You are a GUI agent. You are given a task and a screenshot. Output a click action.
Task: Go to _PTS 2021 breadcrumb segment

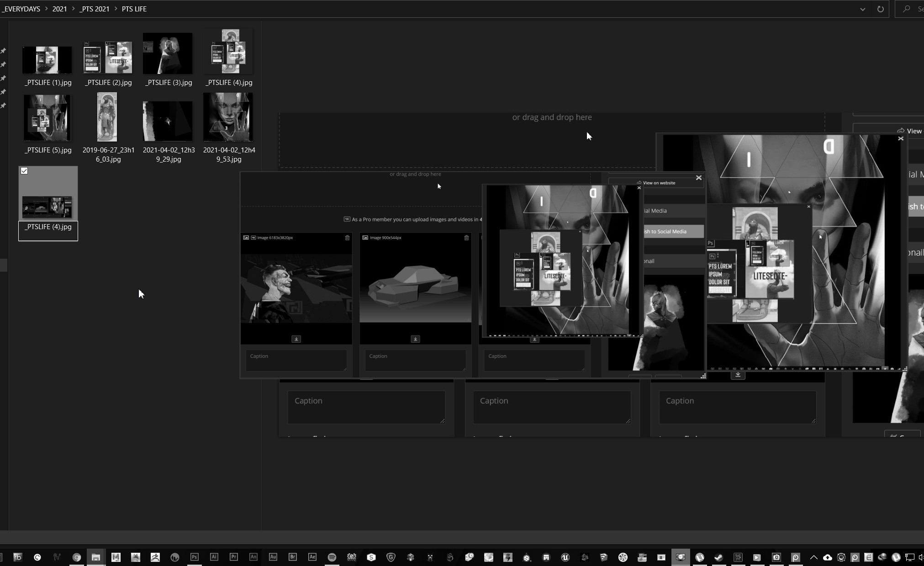pos(94,9)
